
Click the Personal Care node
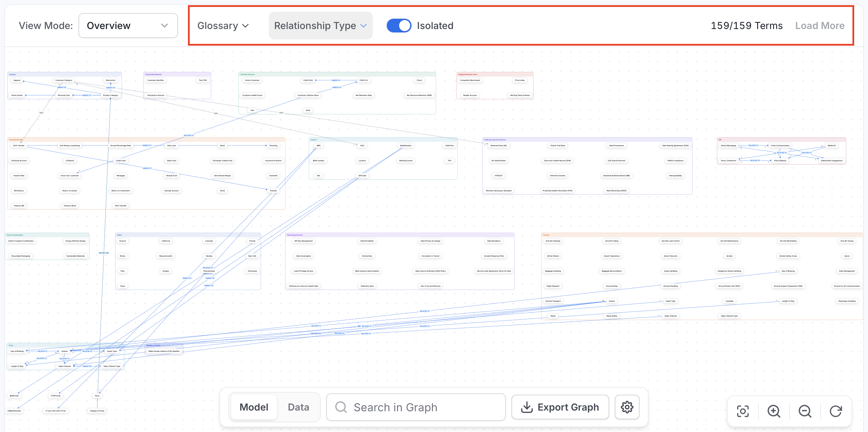(x=64, y=95)
